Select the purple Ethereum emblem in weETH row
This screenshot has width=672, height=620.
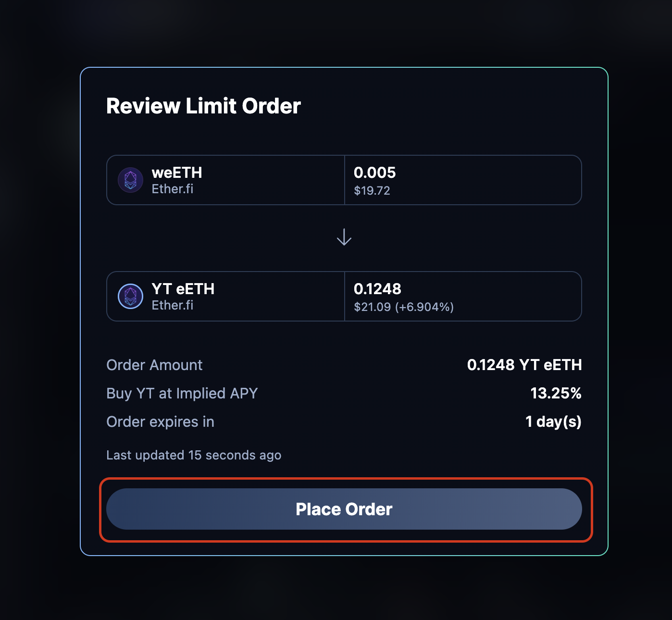click(130, 180)
